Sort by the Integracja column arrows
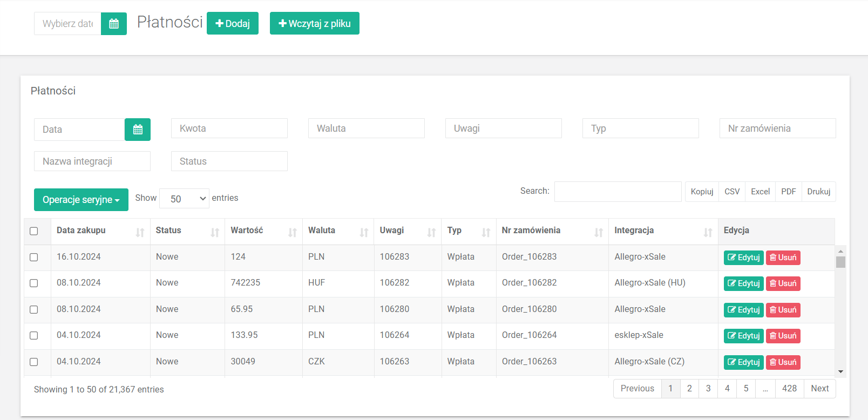This screenshot has height=420, width=868. [x=708, y=232]
